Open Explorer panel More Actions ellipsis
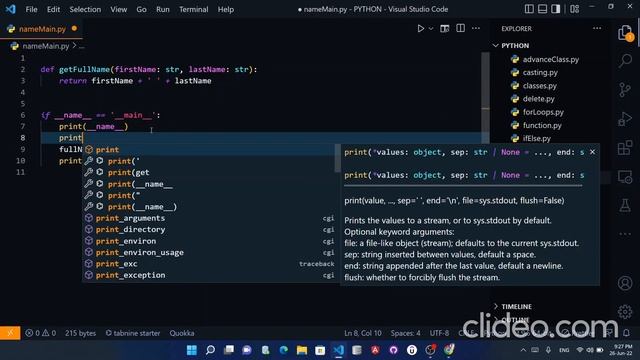This screenshot has height=360, width=640. coord(597,28)
